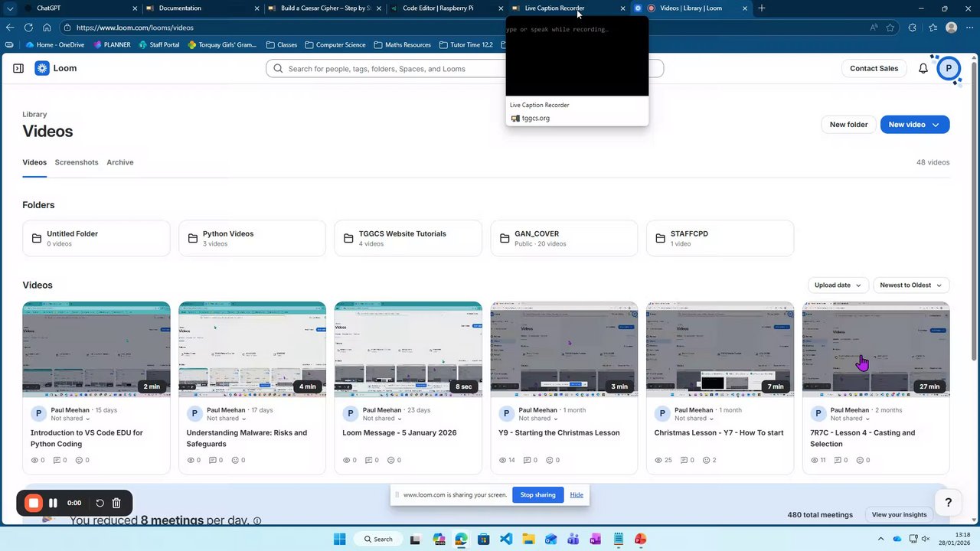Click Stop sharing button
The width and height of the screenshot is (980, 551).
coord(538,495)
